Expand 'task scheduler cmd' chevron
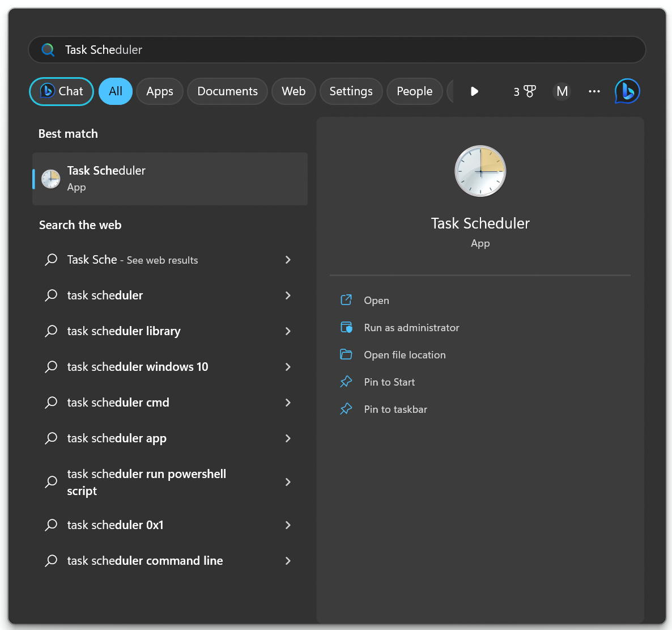Image resolution: width=672 pixels, height=630 pixels. [x=288, y=402]
